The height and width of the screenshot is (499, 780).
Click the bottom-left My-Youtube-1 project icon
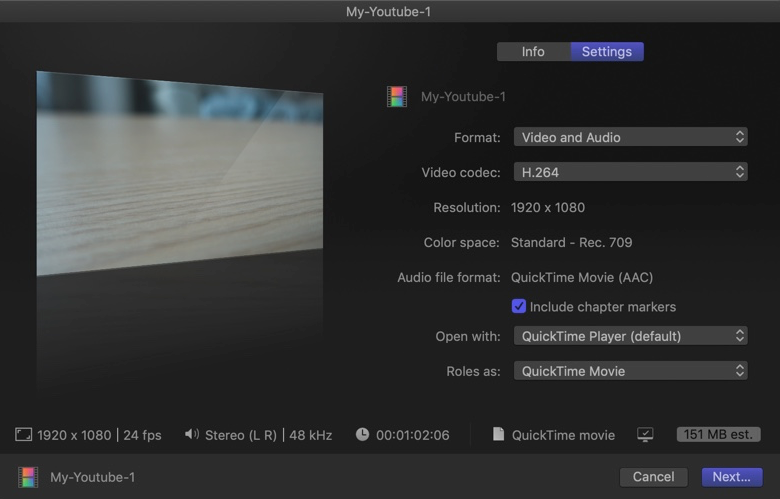tap(28, 477)
